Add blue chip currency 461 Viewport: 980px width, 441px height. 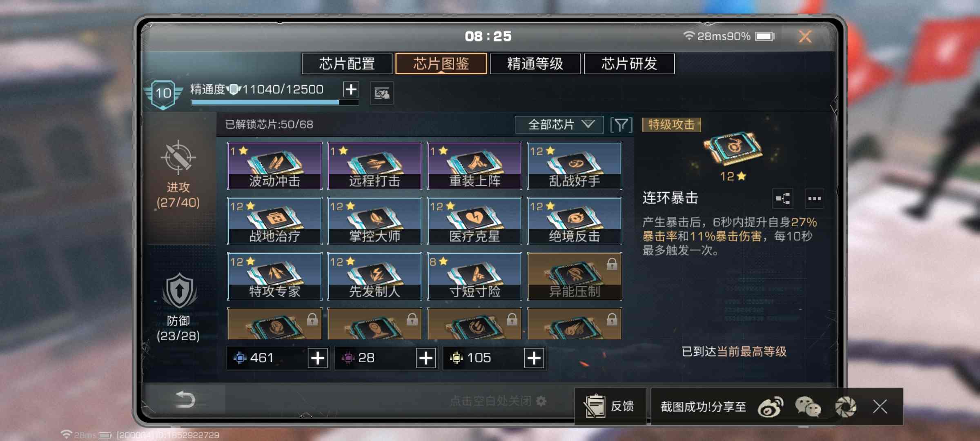tap(318, 358)
